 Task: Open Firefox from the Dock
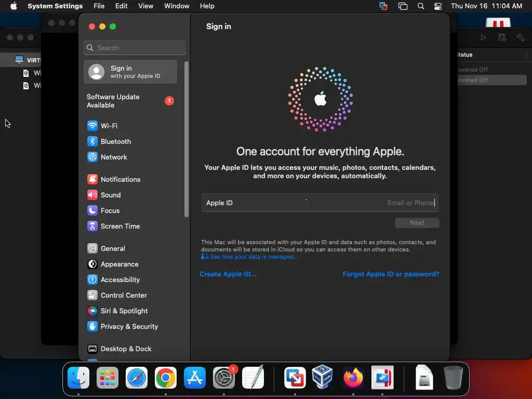[x=353, y=378]
